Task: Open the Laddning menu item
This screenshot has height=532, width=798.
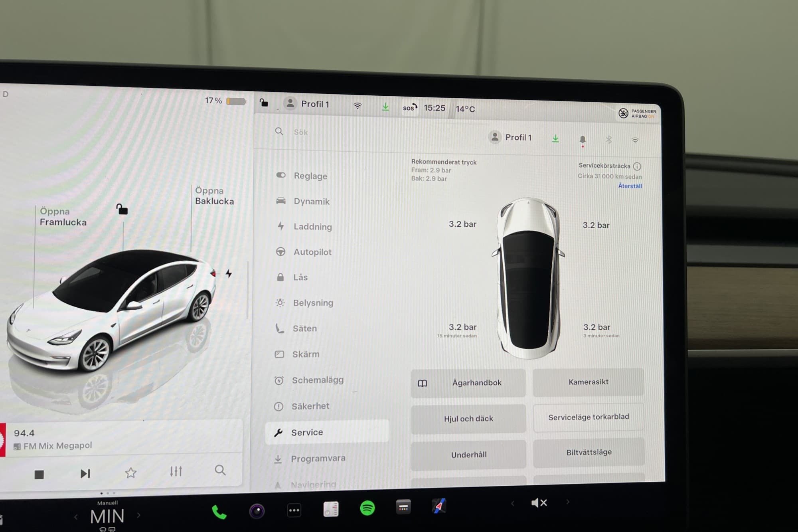Action: (x=312, y=227)
